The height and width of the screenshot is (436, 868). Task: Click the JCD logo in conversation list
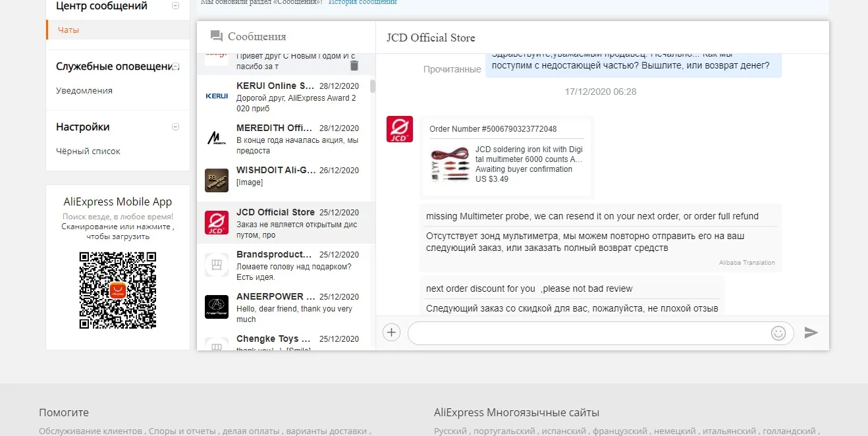click(217, 223)
